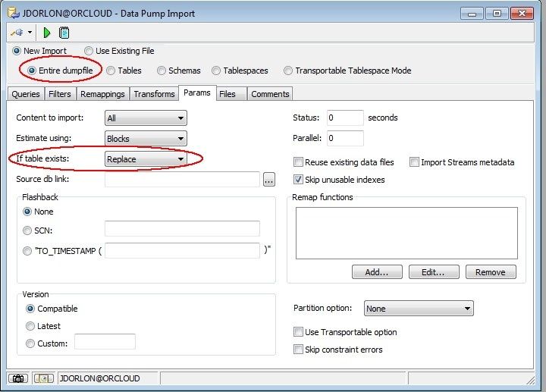The width and height of the screenshot is (546, 392).
Task: Open the Remappings tab
Action: [x=102, y=94]
